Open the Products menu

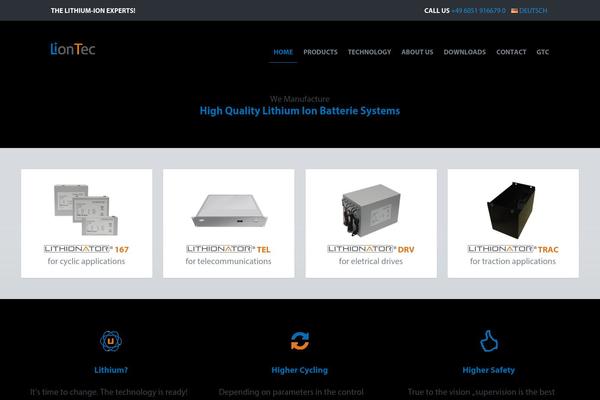click(x=321, y=52)
